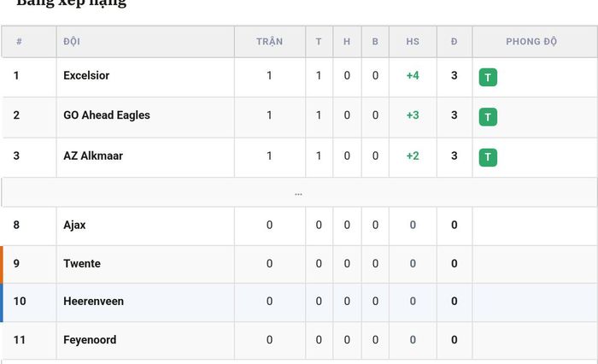The image size is (598, 364).
Task: Click GO Ahead Eagles' green T form badge
Action: pyautogui.click(x=488, y=117)
